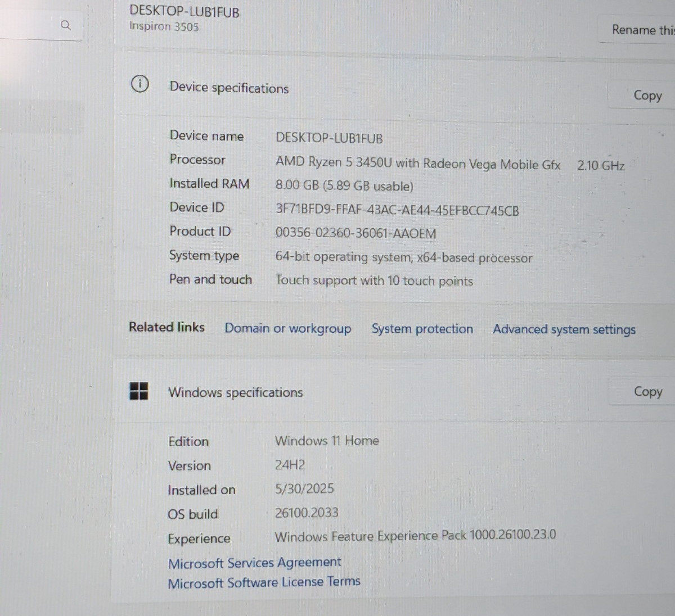Click the Windows logo icon

[139, 391]
